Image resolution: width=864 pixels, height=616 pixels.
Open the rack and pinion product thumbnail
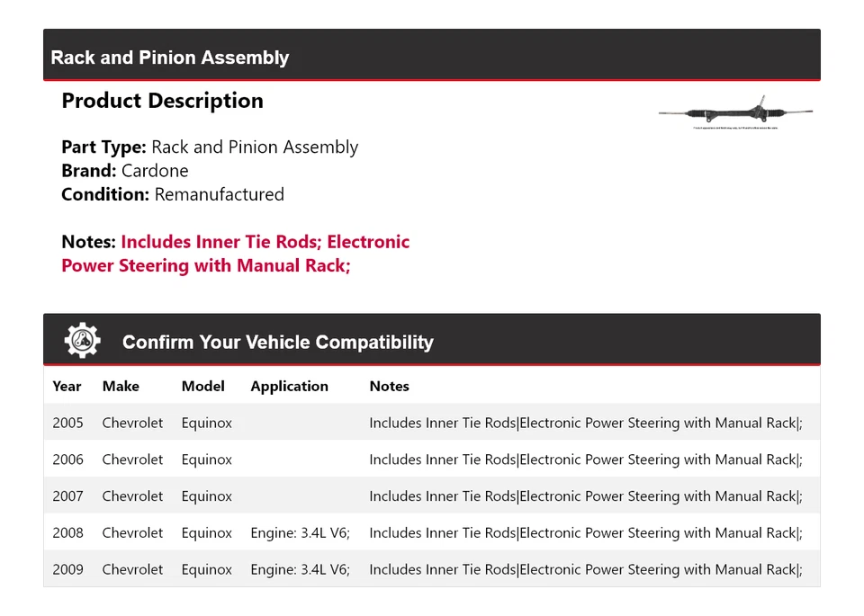[x=735, y=112]
